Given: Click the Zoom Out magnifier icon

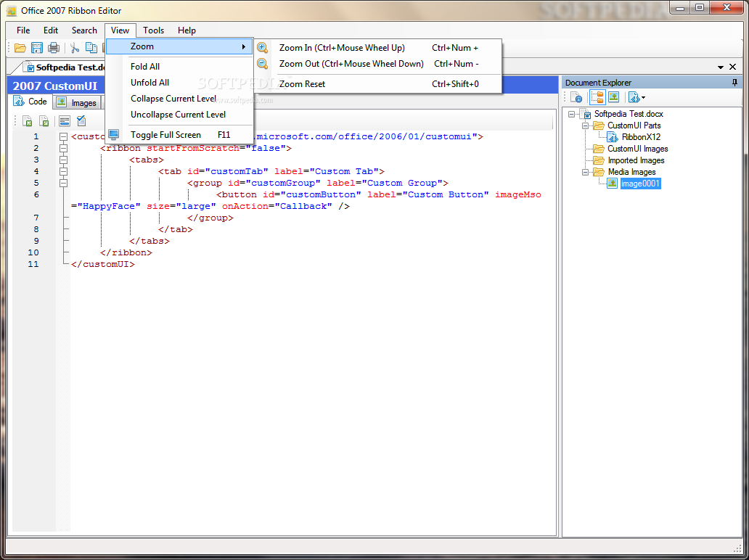Looking at the screenshot, I should [x=262, y=63].
